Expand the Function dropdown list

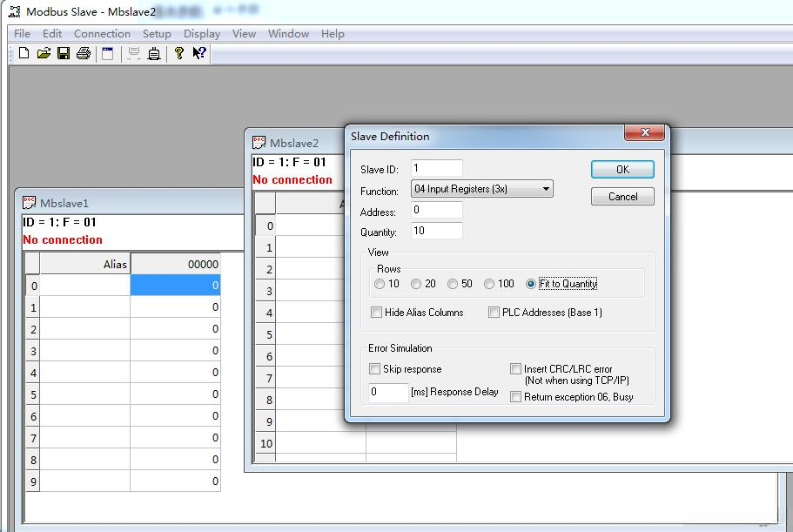(x=546, y=189)
